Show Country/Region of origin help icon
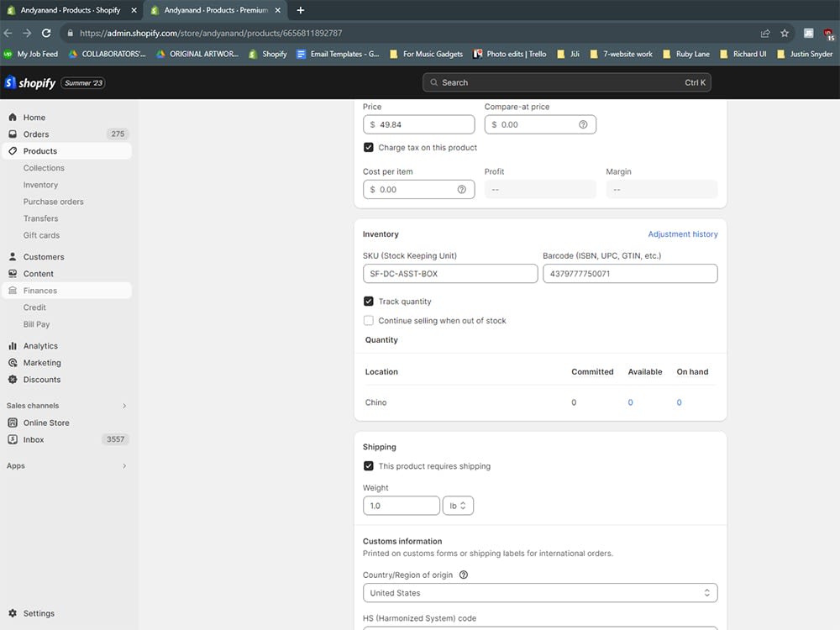Screen dimensions: 840x630 [464, 575]
